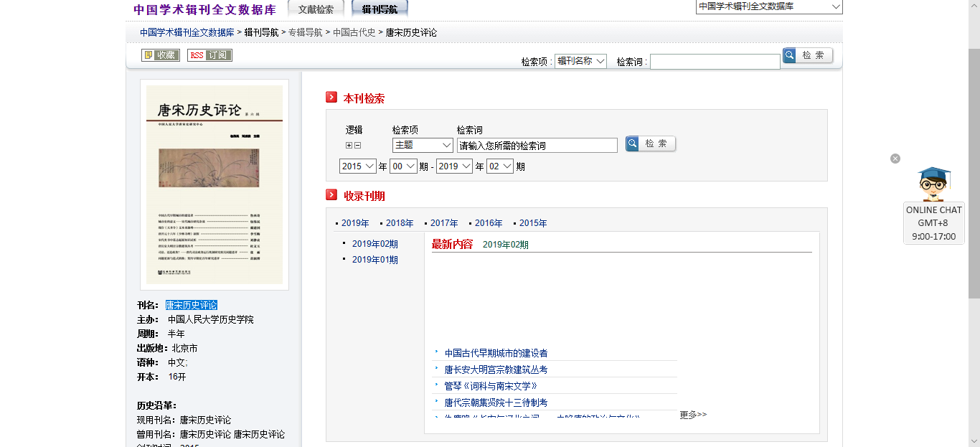Expand the 2015 start year dropdown

pyautogui.click(x=357, y=166)
